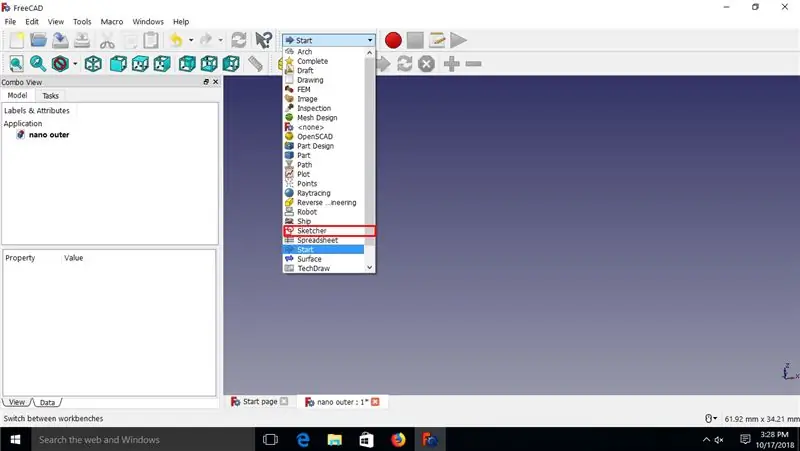Click the Paste clipboard icon
This screenshot has height=451, width=800.
tap(151, 40)
